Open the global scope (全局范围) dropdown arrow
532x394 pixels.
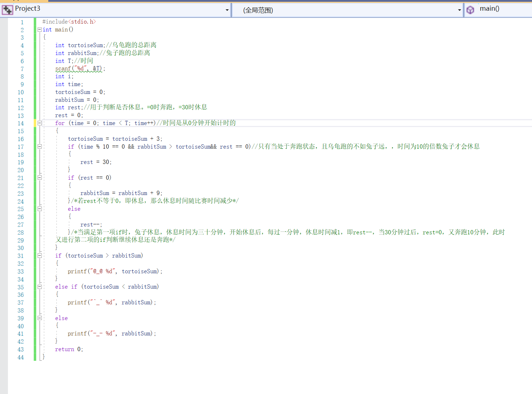pos(459,10)
